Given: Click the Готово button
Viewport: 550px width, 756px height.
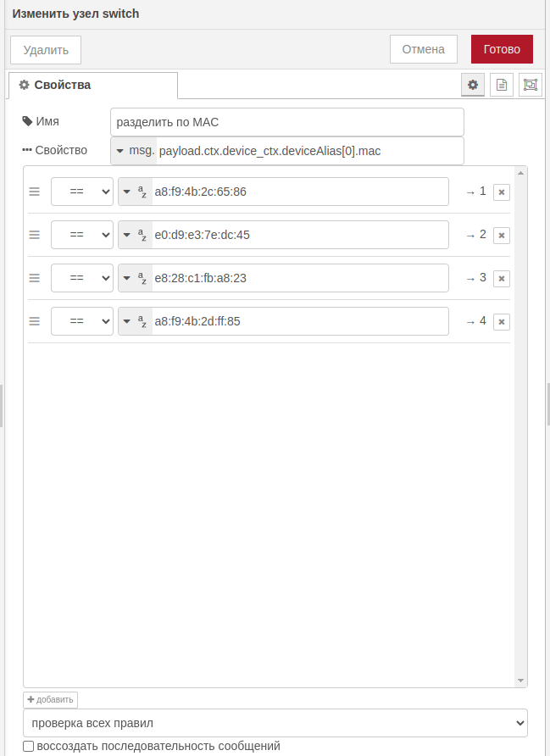Looking at the screenshot, I should pos(502,49).
